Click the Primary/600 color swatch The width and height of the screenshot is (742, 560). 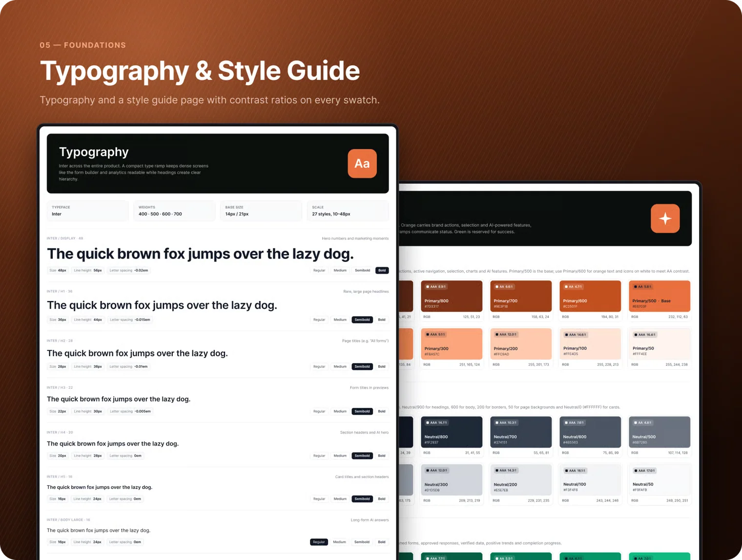click(x=590, y=296)
